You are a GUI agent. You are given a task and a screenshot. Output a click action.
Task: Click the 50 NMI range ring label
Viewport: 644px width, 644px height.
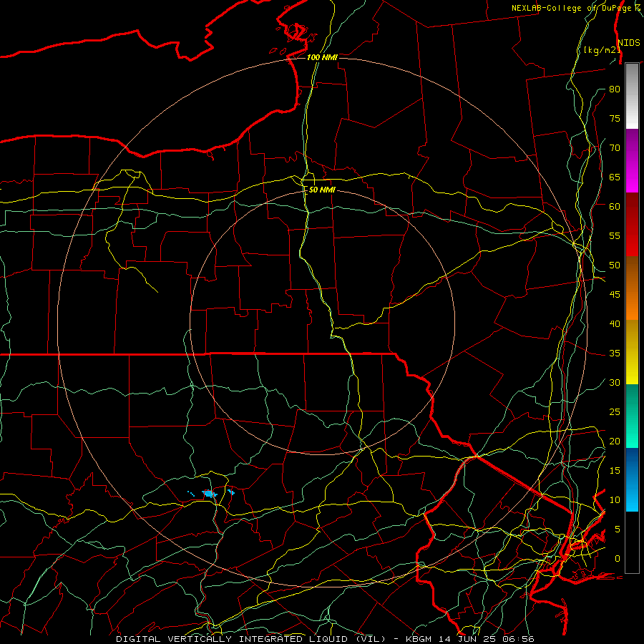click(322, 190)
